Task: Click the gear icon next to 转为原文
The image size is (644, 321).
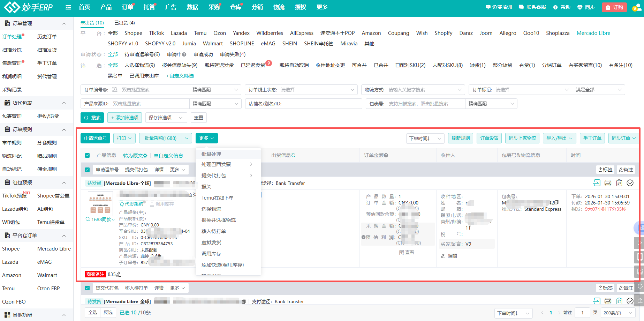Action: (x=145, y=156)
